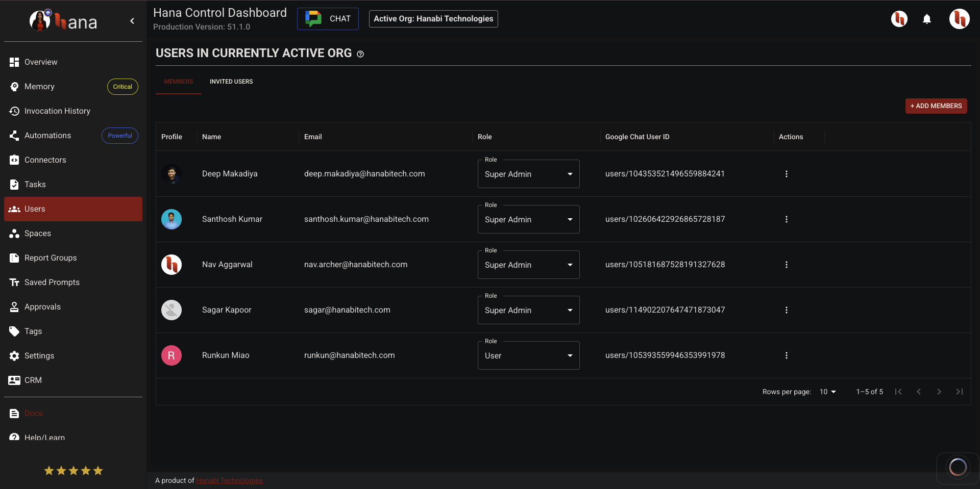Screen dimensions: 980x489
Task: Collapse the sidebar with the chevron arrow
Action: pyautogui.click(x=132, y=21)
